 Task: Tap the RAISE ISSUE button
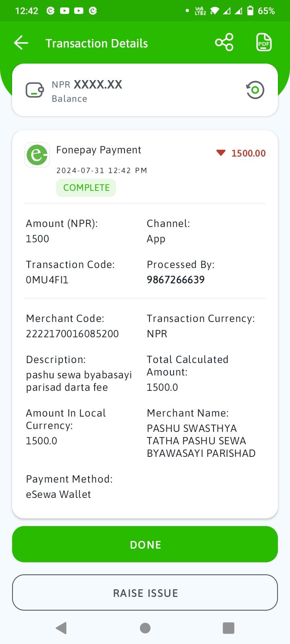[x=145, y=592]
